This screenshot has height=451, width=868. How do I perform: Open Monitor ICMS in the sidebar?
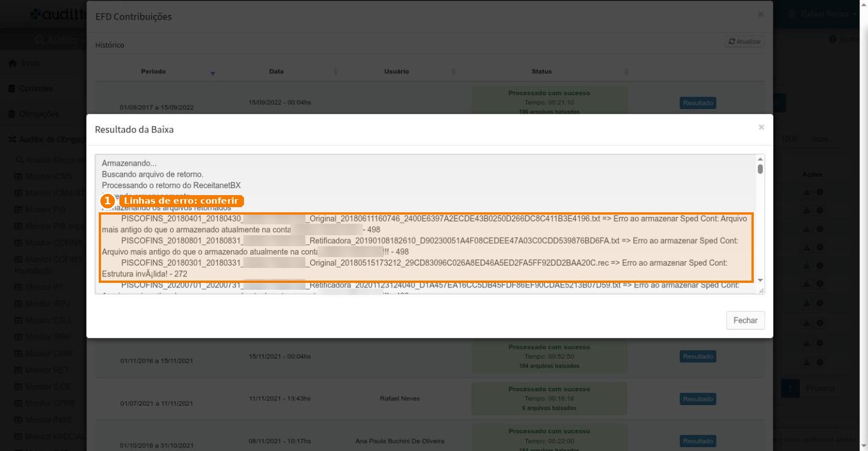pyautogui.click(x=43, y=176)
